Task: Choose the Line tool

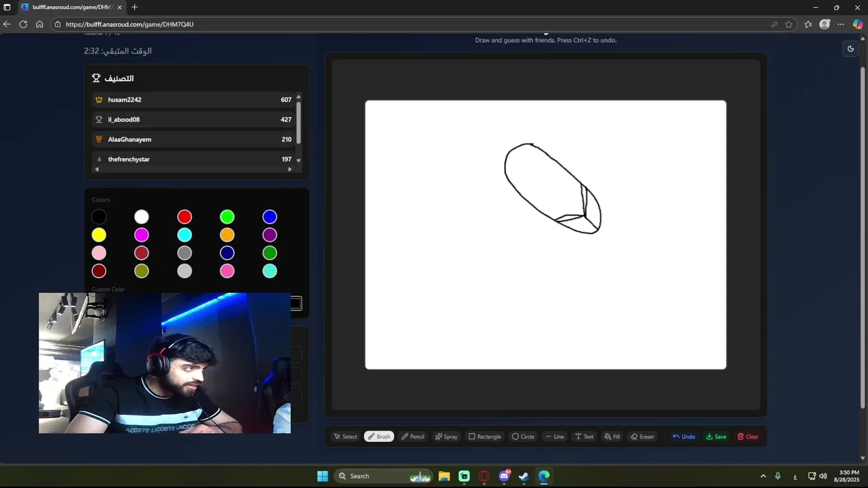Action: [554, 436]
